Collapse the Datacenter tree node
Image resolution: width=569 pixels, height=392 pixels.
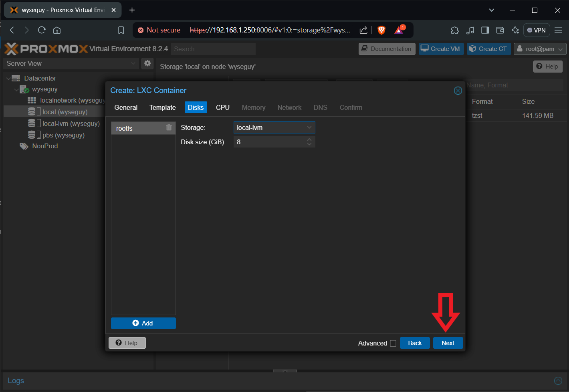pyautogui.click(x=8, y=78)
